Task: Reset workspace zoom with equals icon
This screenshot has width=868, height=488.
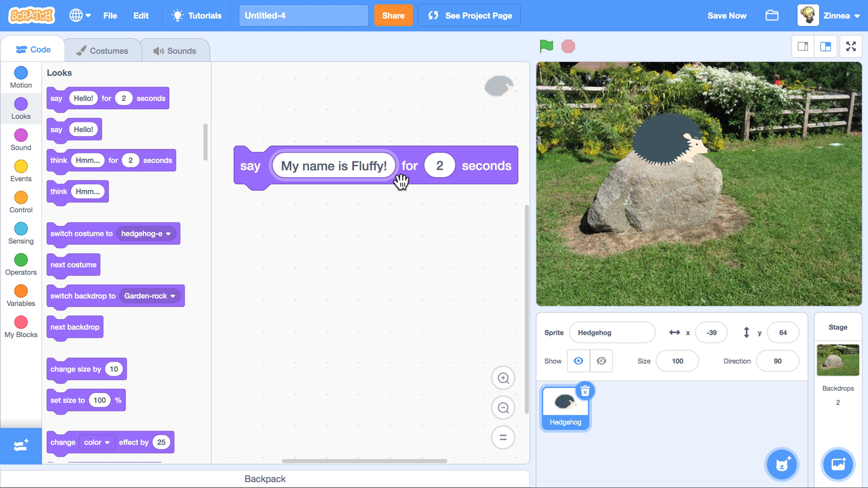Action: coord(503,437)
